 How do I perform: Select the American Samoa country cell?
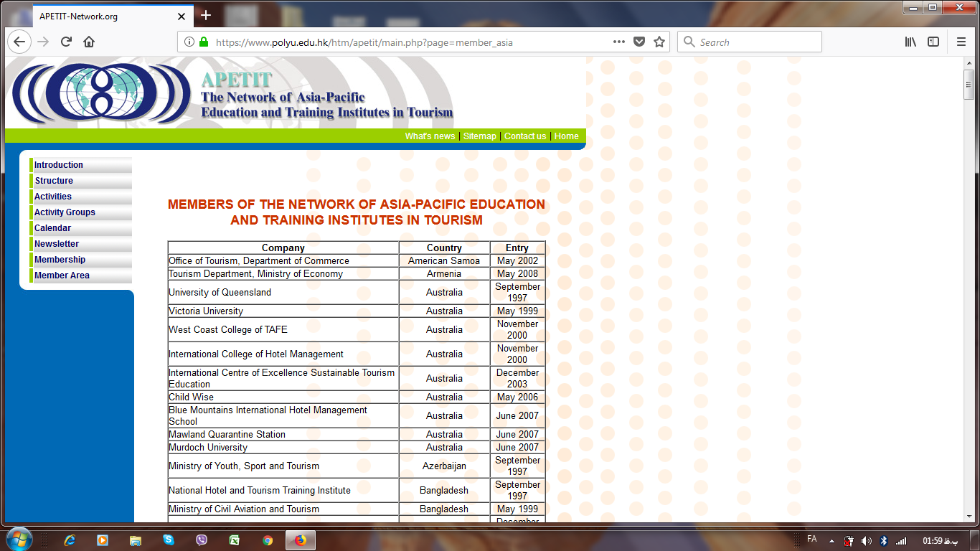point(444,261)
